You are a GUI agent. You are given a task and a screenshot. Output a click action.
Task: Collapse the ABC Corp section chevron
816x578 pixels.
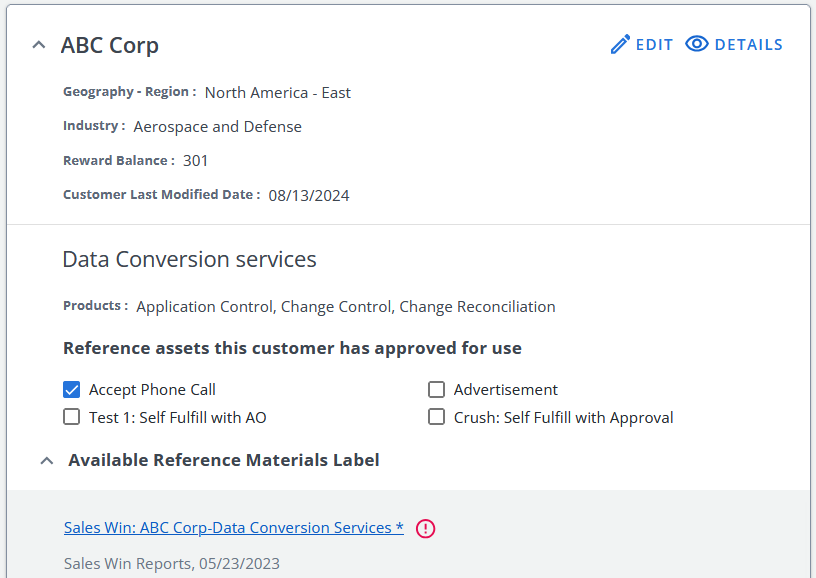click(x=39, y=45)
